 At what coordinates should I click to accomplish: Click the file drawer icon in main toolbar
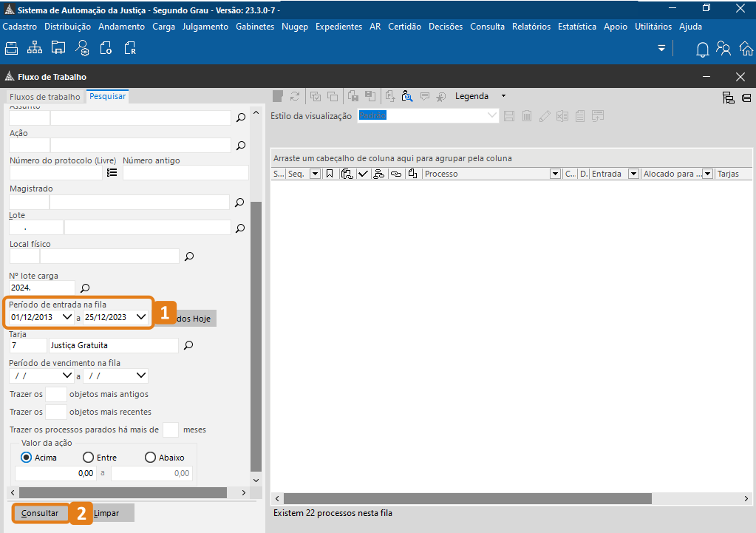11,48
